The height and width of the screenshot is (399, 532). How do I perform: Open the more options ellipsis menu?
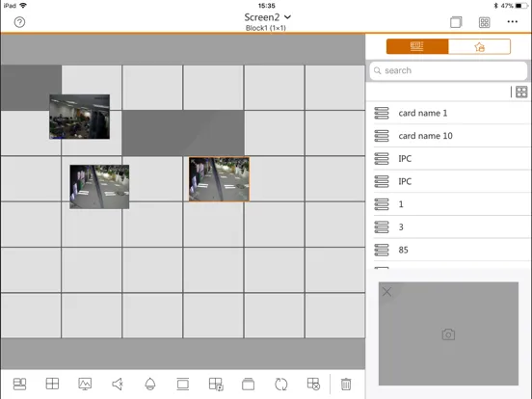513,22
